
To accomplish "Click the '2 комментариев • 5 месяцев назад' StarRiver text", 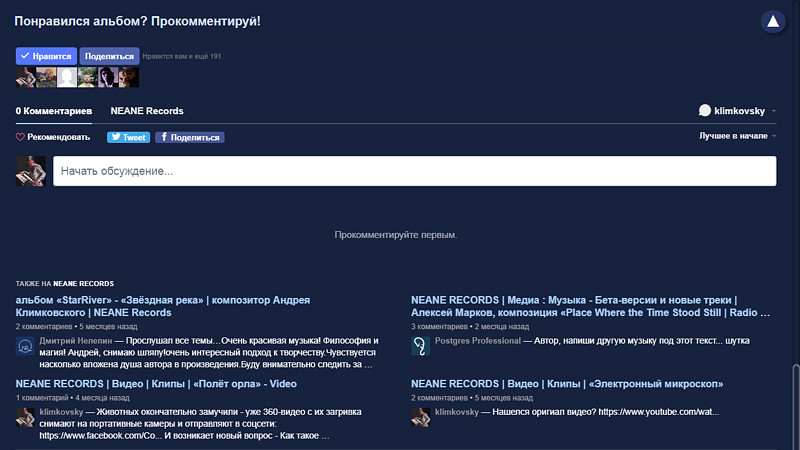I will 77,327.
